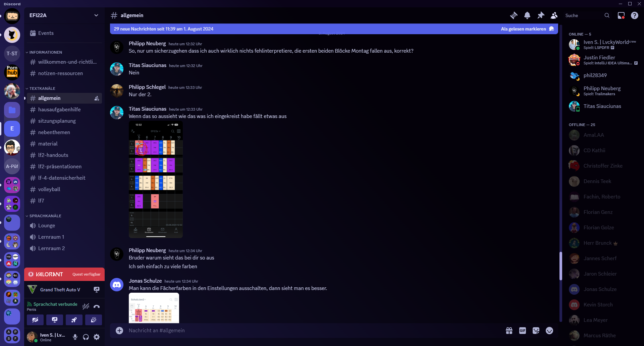Click the Valorant Quest verfügbar banner

coord(64,274)
